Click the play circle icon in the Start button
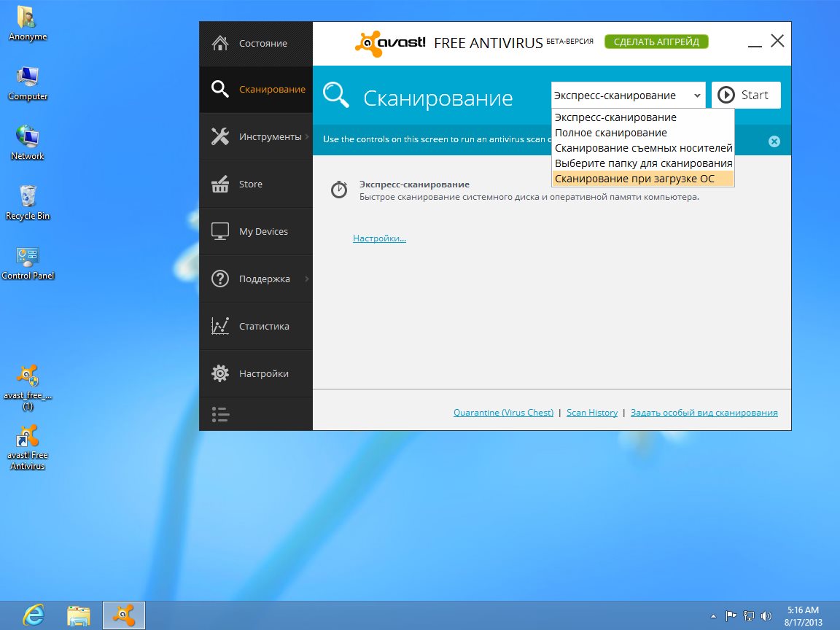Image resolution: width=840 pixels, height=630 pixels. coord(726,96)
